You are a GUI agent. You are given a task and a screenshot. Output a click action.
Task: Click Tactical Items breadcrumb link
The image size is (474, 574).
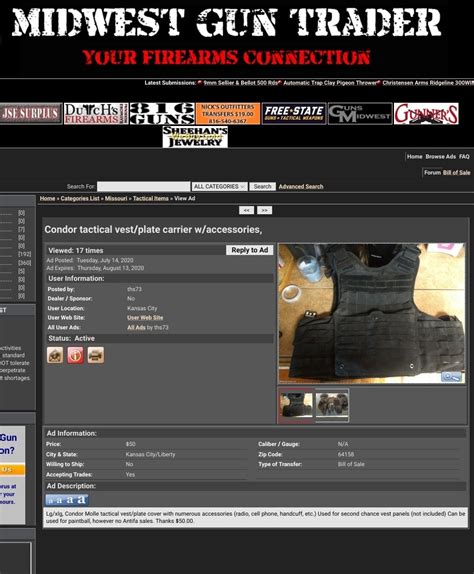pos(150,198)
